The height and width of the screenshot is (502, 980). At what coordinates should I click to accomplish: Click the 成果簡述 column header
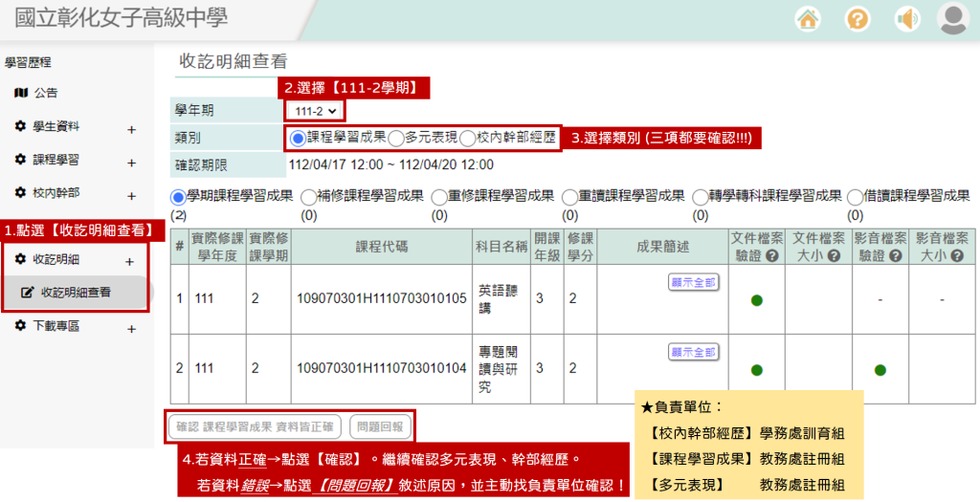point(662,247)
